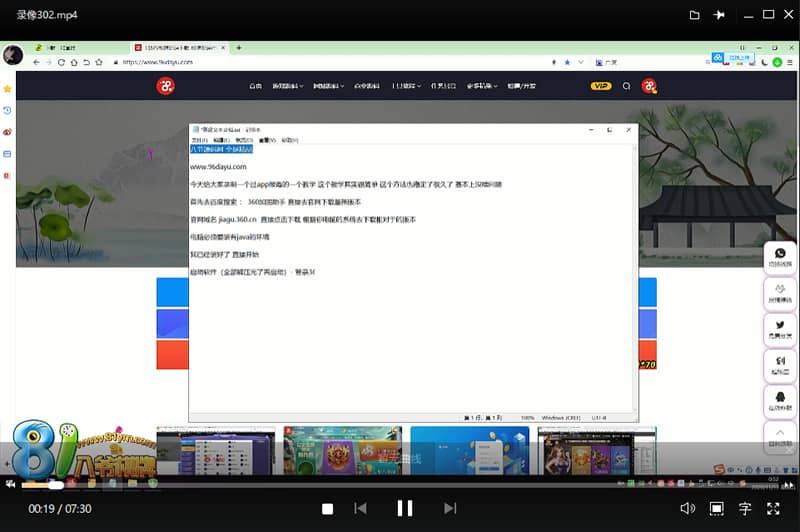Click the yellow VIP badge
Screen dimensions: 800x532
point(601,86)
